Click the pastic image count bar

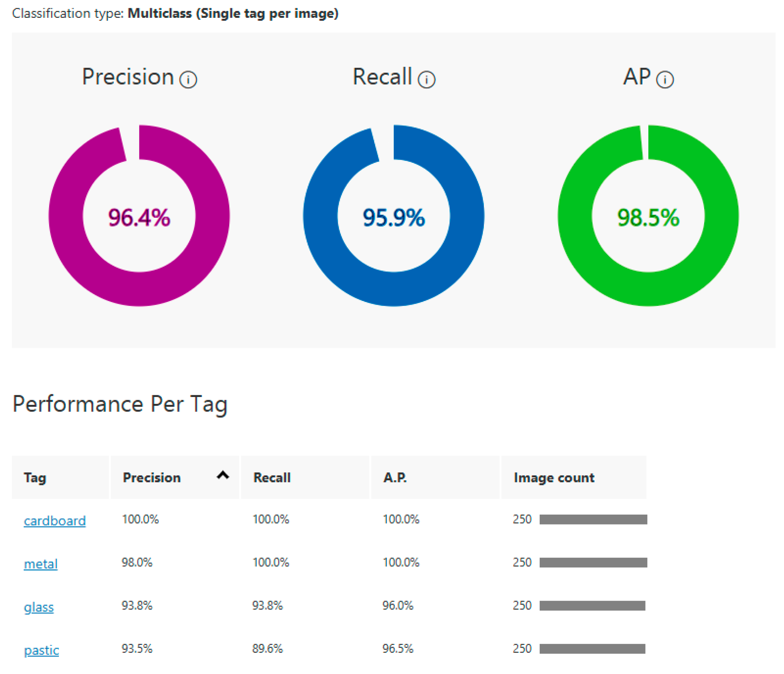click(x=592, y=649)
